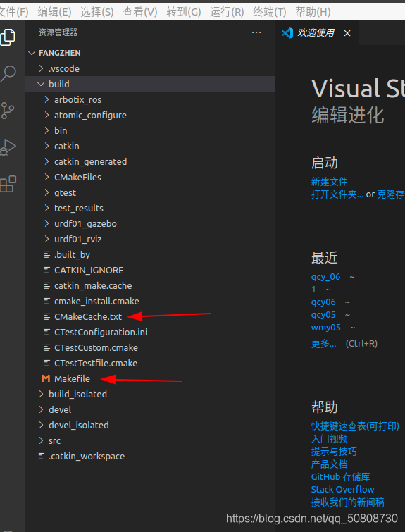Open the 转到(G) menu
Image resolution: width=405 pixels, height=532 pixels.
[x=184, y=12]
